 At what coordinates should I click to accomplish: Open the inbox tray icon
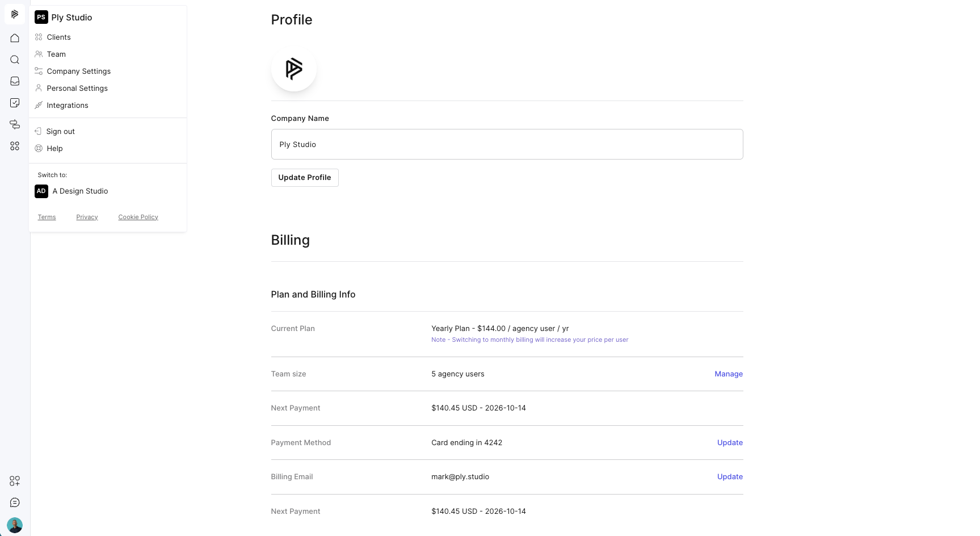(x=15, y=81)
